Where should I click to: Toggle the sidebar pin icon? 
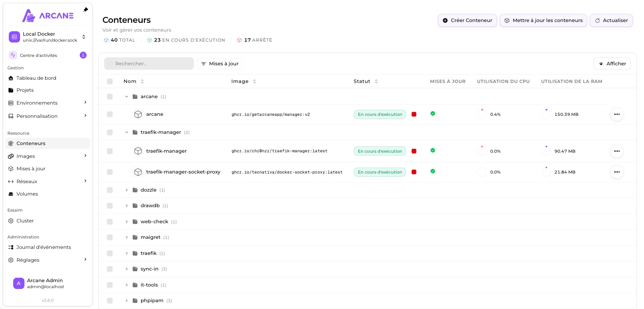click(x=85, y=10)
